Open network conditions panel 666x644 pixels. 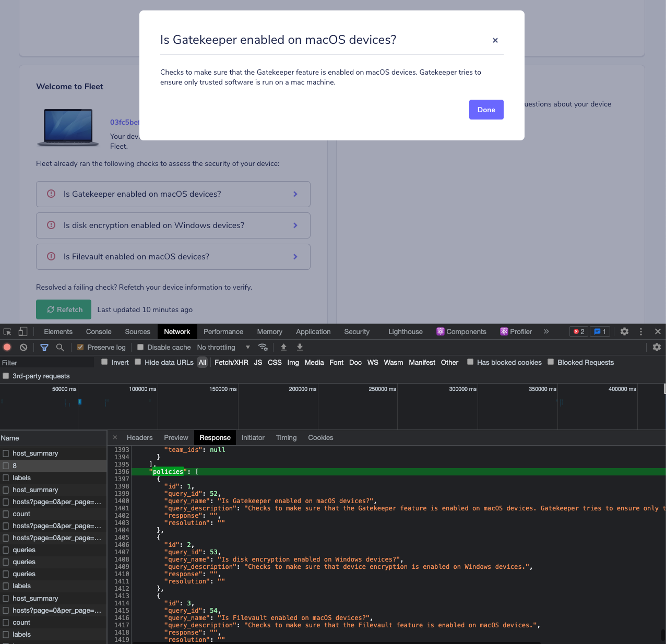point(263,347)
